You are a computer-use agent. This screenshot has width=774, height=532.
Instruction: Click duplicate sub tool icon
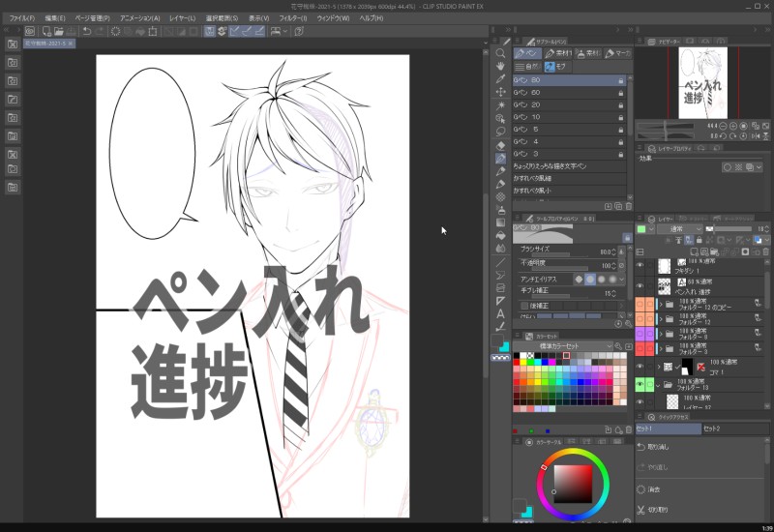point(618,206)
